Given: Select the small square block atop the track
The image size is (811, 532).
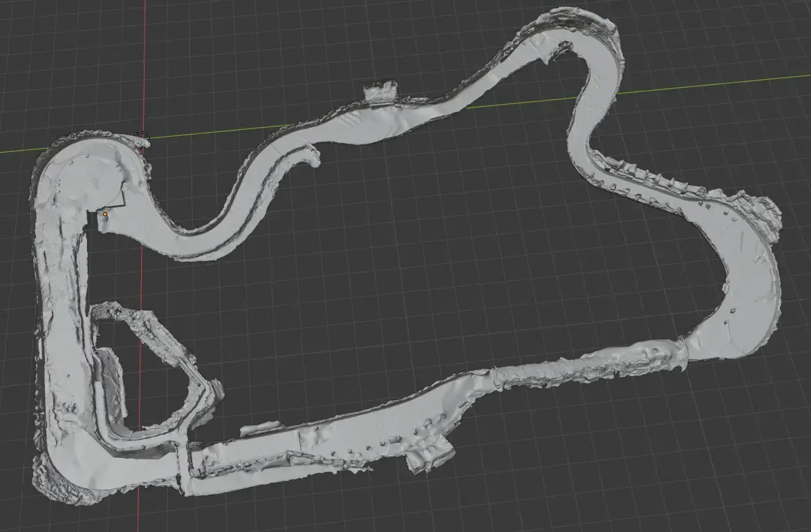Looking at the screenshot, I should point(381,91).
